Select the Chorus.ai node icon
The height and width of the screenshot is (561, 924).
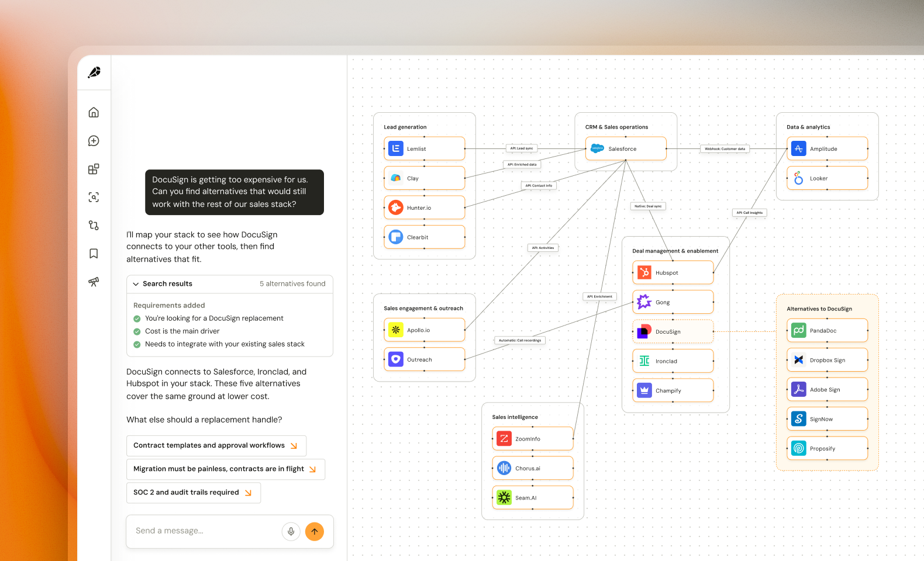click(x=504, y=468)
